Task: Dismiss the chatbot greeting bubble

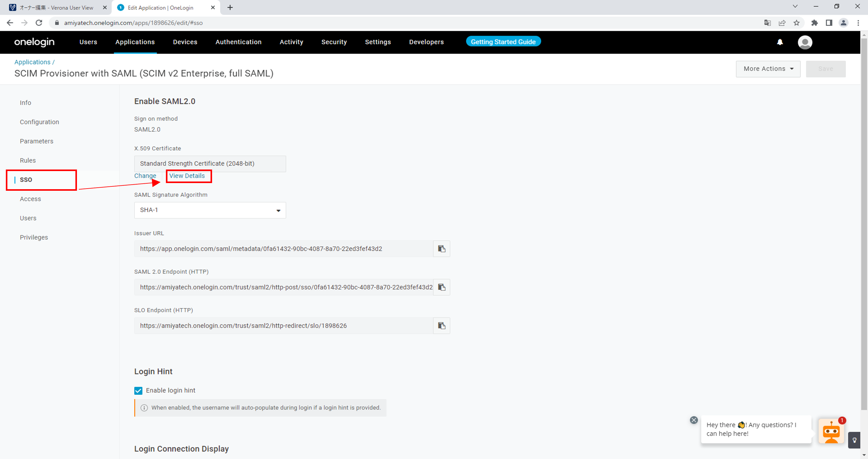Action: (693, 420)
